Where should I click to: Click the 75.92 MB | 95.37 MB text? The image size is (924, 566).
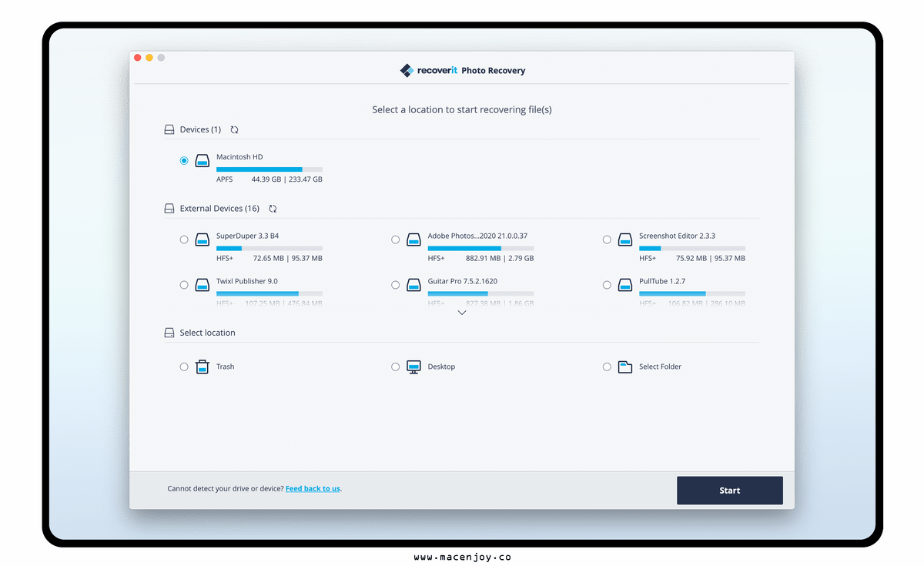tap(711, 258)
